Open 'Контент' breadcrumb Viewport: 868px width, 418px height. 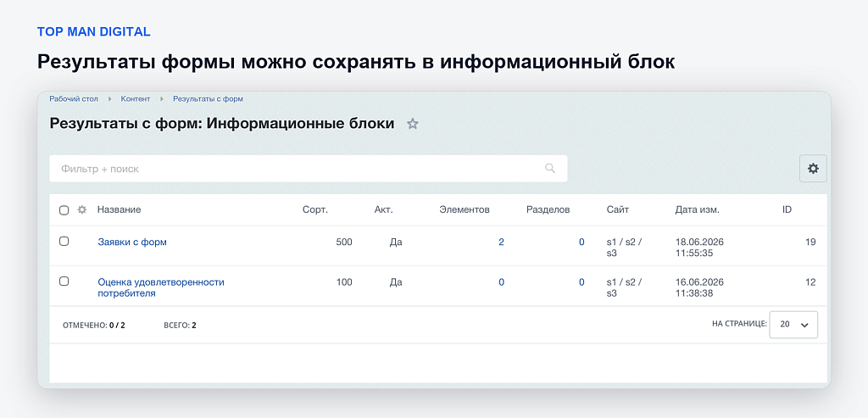coord(136,98)
